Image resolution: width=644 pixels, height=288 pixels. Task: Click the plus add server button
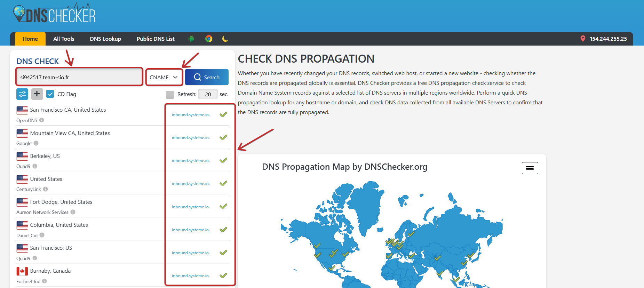[x=37, y=94]
